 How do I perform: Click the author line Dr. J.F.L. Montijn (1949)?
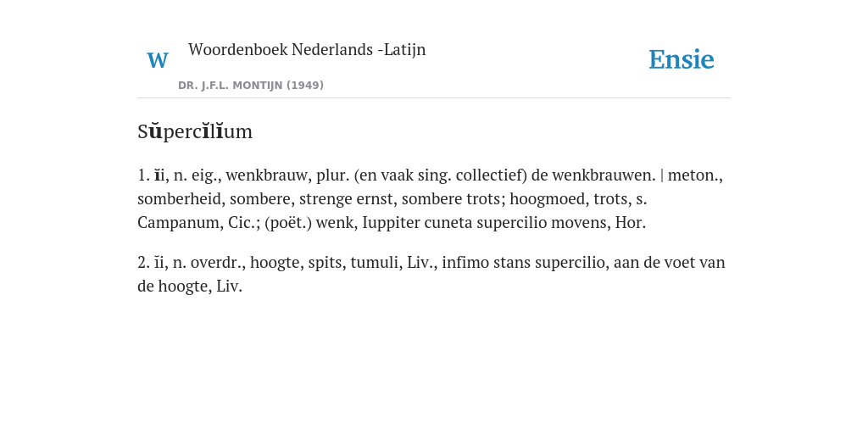(251, 86)
